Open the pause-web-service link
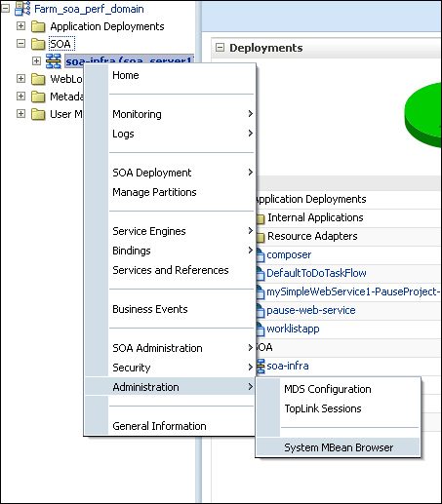442x504 pixels. [x=311, y=310]
